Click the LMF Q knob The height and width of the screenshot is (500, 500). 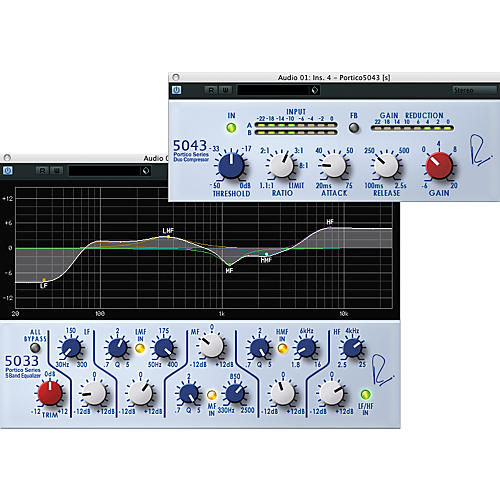117,348
